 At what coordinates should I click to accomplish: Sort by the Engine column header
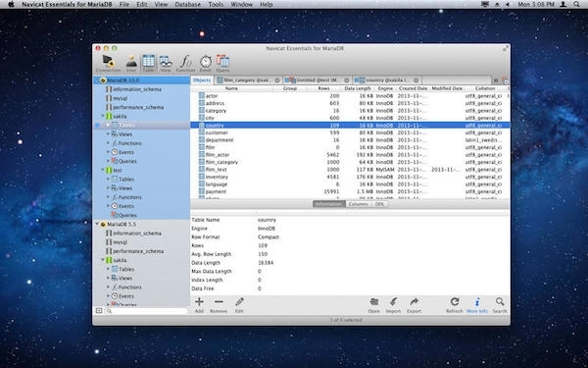click(385, 88)
